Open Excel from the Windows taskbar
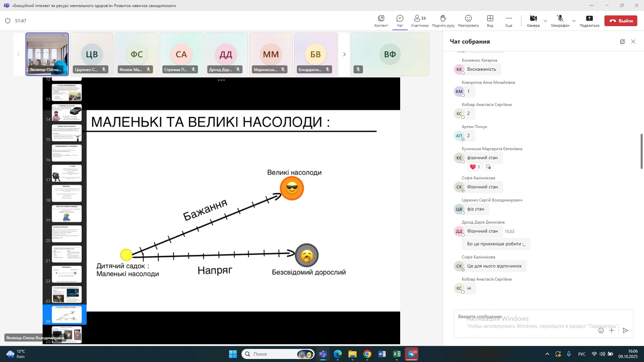644x362 pixels. coord(396,354)
